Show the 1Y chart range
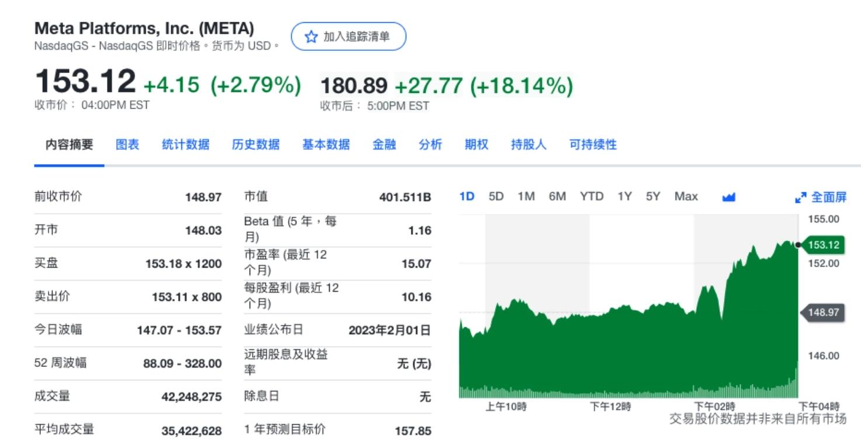This screenshot has height=447, width=868. [624, 196]
